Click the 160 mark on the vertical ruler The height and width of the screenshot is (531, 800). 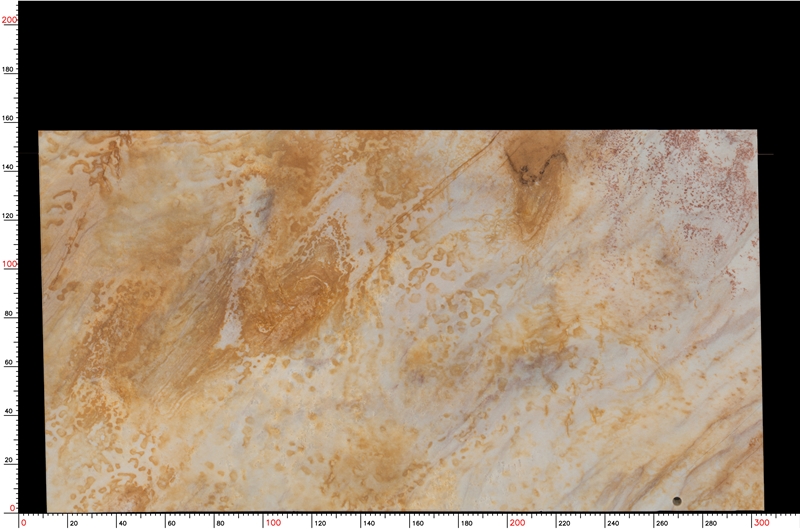tap(8, 118)
